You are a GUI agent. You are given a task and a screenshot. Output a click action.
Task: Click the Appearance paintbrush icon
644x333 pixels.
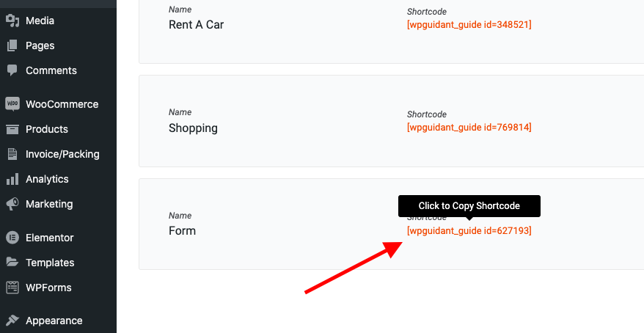coord(12,321)
